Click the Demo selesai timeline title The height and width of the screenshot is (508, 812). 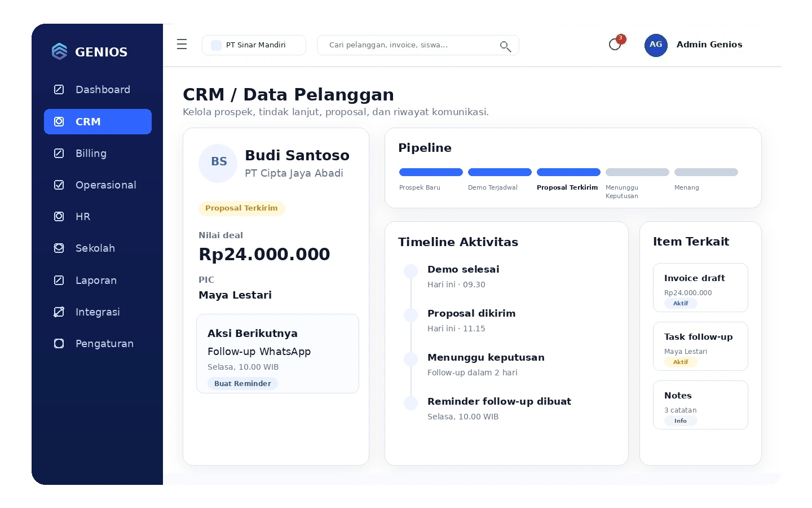(x=464, y=269)
